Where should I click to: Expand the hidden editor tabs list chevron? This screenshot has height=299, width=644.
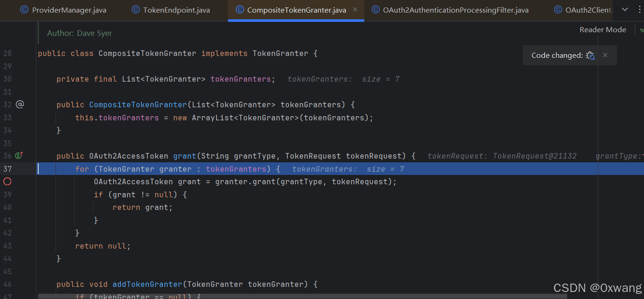pos(625,9)
